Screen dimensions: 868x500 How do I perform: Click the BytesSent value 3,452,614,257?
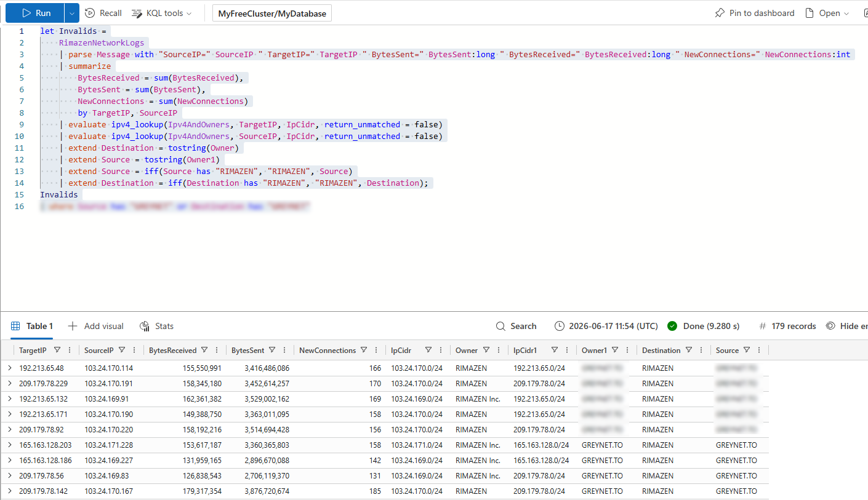tap(267, 383)
